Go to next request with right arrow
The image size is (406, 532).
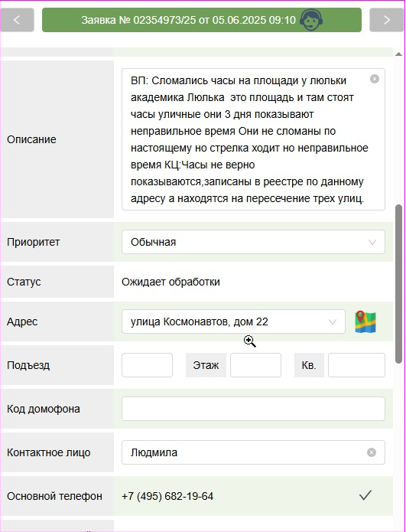[387, 20]
